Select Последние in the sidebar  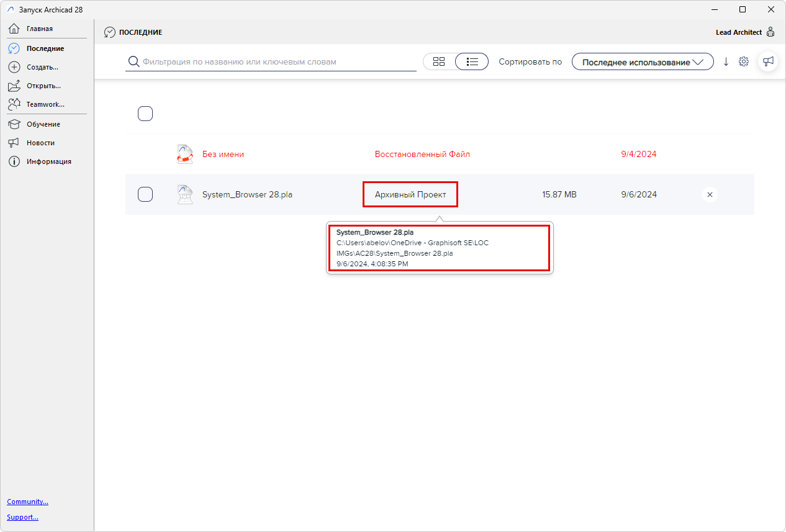pos(45,48)
